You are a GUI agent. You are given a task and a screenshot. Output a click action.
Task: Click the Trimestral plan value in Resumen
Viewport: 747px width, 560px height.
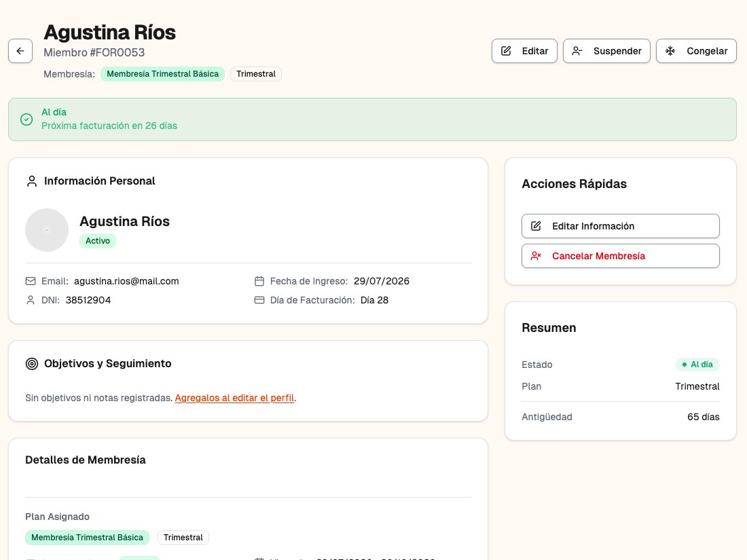coord(697,387)
